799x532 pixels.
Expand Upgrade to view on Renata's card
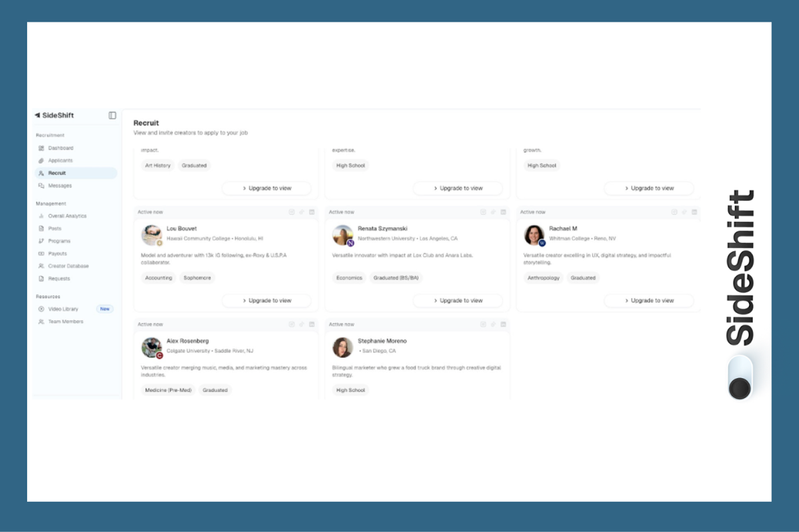point(457,300)
